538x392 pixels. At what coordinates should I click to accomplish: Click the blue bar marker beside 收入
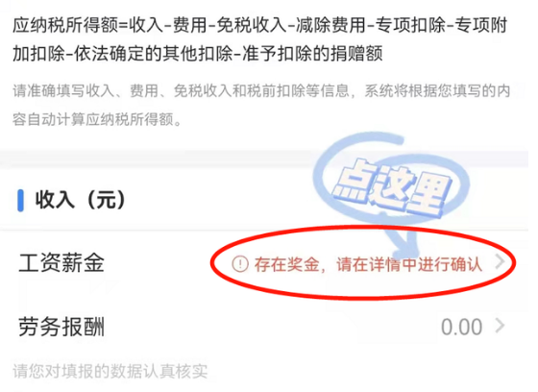[x=20, y=200]
